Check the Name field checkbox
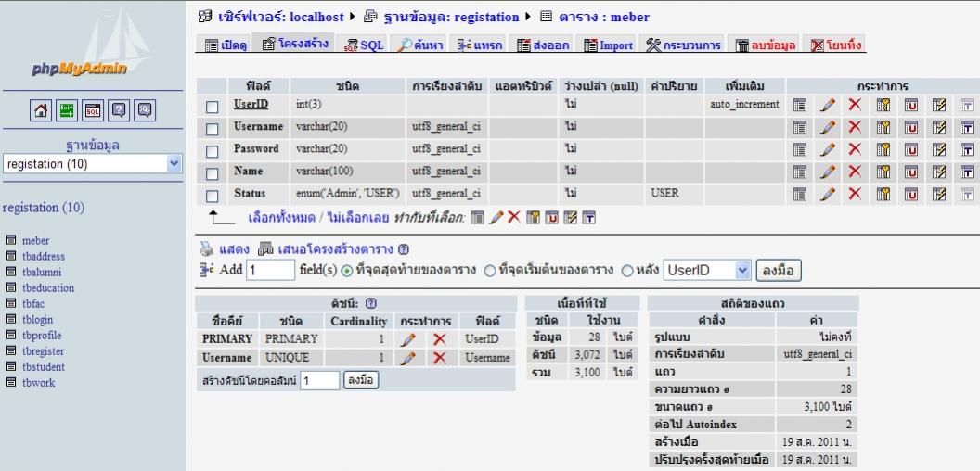Screen dimensions: 980x471 213,173
